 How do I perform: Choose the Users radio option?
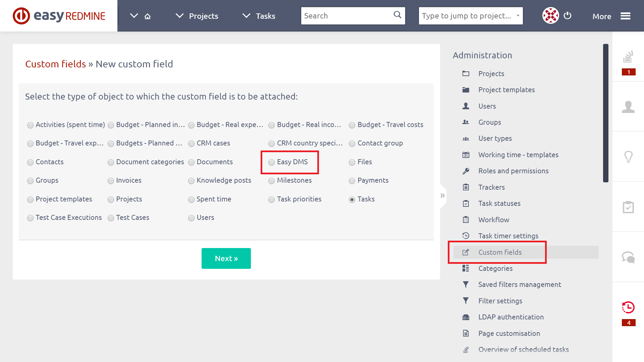click(191, 218)
